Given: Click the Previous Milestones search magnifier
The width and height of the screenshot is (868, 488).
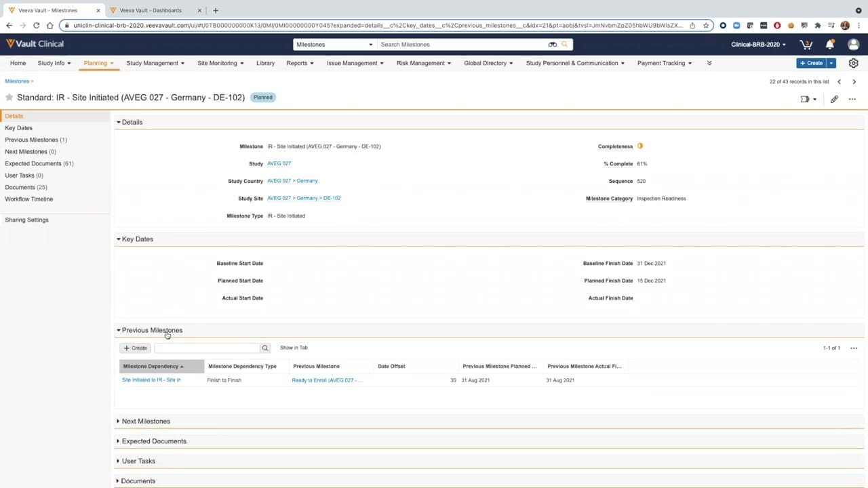Looking at the screenshot, I should (x=265, y=348).
